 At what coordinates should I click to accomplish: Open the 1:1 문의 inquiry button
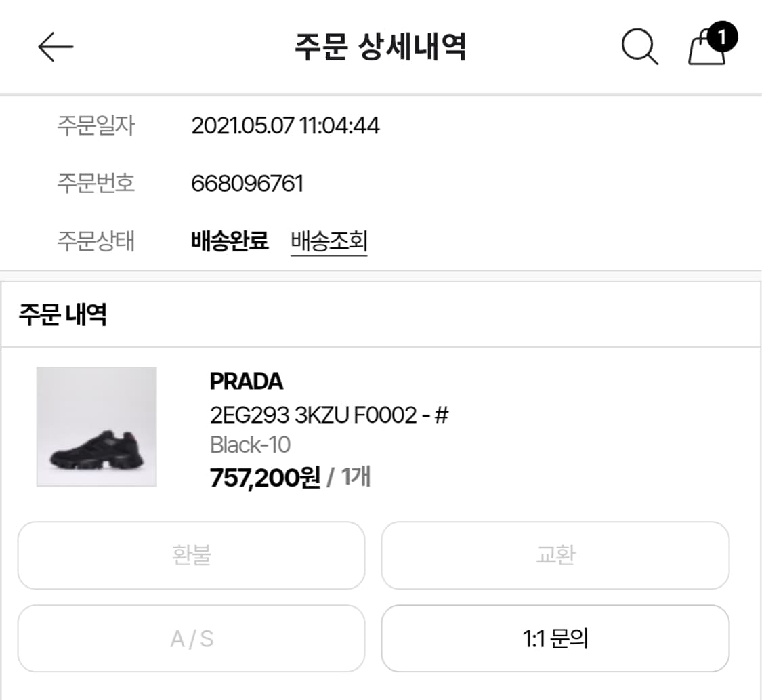555,638
